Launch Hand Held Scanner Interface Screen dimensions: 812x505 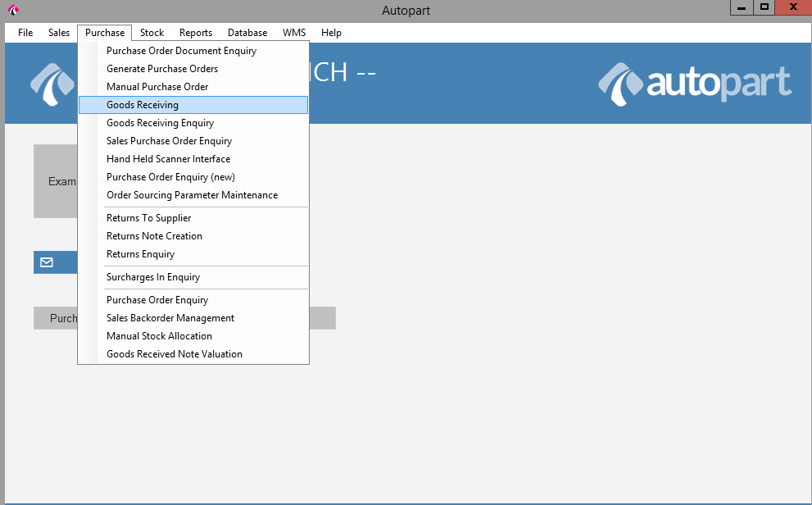tap(193, 159)
